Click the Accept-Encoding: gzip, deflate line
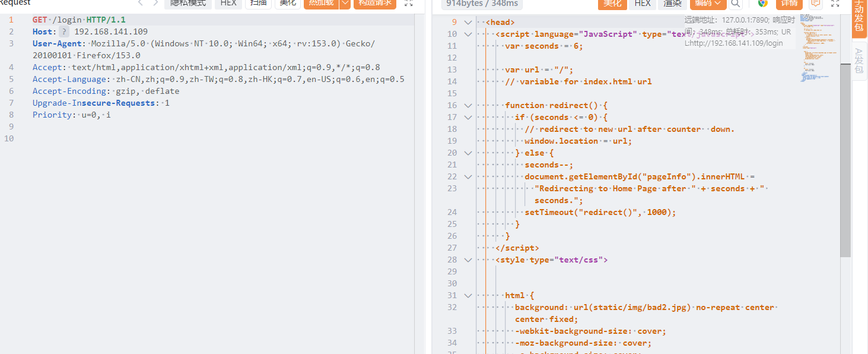 [106, 91]
